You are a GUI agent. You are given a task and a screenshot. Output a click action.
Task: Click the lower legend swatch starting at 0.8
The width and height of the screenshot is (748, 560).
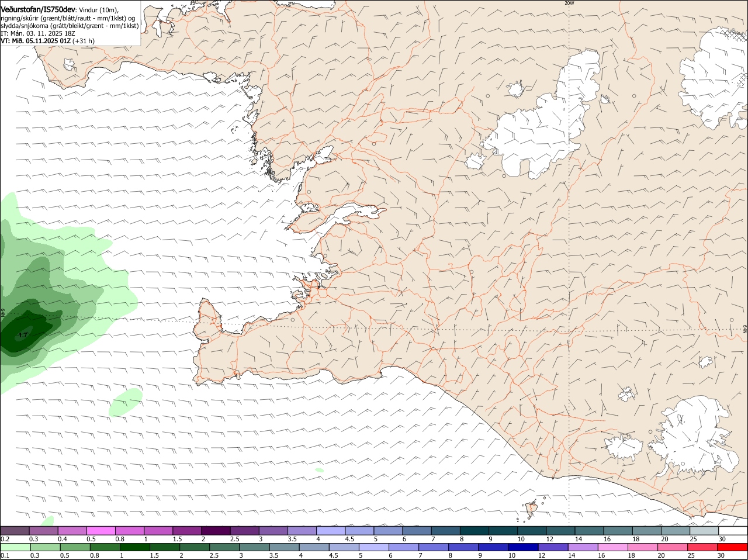coord(105,547)
